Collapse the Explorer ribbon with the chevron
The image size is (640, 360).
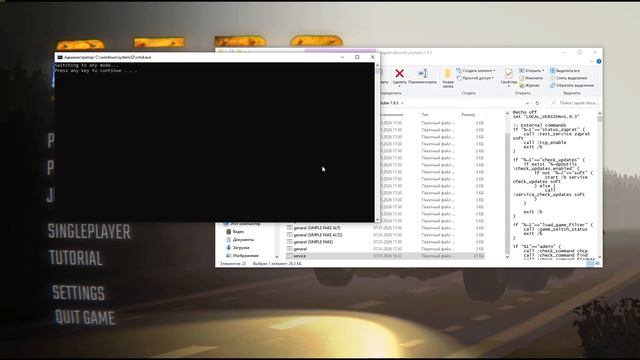pos(592,62)
